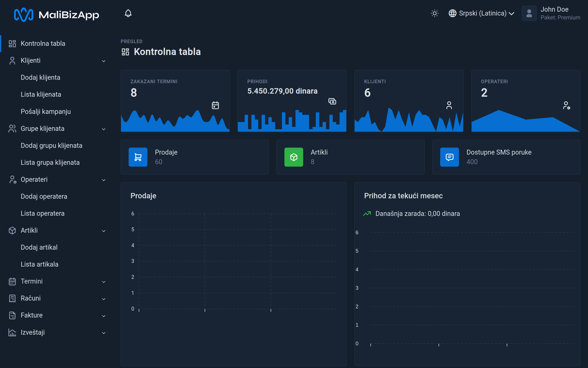588x368 pixels.
Task: Click the 5.450.279,00 dinara revenue value
Action: pyautogui.click(x=282, y=91)
